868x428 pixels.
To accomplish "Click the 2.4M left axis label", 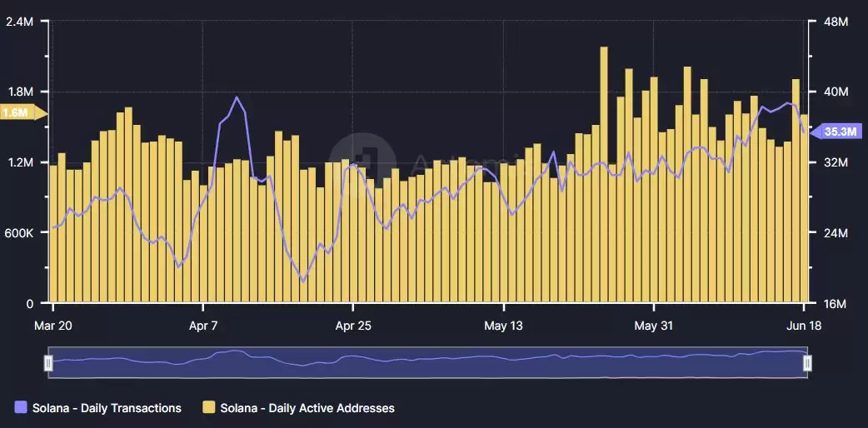I will (x=19, y=22).
